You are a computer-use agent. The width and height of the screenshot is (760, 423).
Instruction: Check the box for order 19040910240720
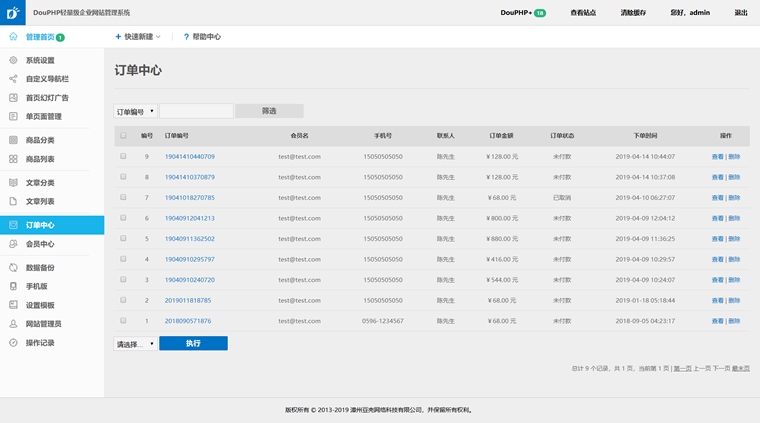click(123, 280)
